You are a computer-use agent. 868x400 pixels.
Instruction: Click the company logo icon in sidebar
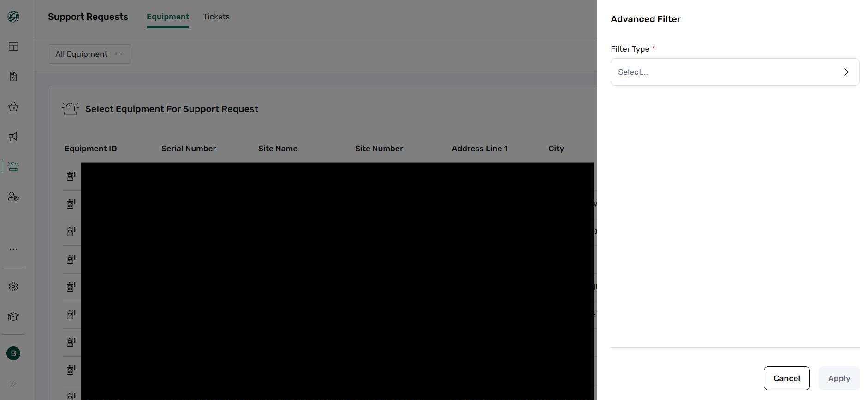pyautogui.click(x=13, y=17)
